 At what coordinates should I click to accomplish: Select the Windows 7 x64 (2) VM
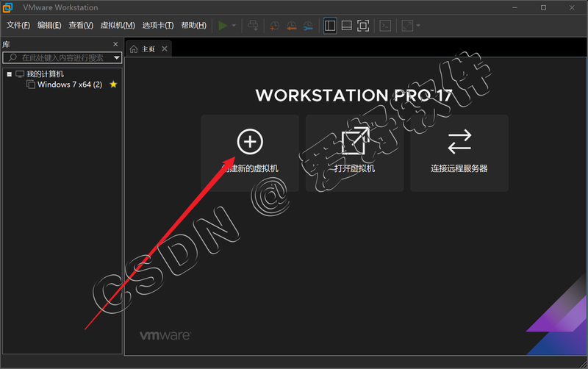click(70, 85)
